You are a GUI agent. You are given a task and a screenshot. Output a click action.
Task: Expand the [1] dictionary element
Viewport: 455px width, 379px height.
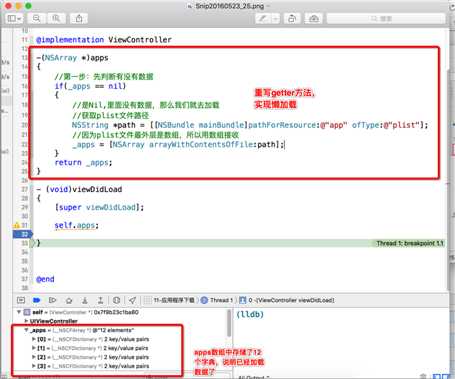[34, 348]
